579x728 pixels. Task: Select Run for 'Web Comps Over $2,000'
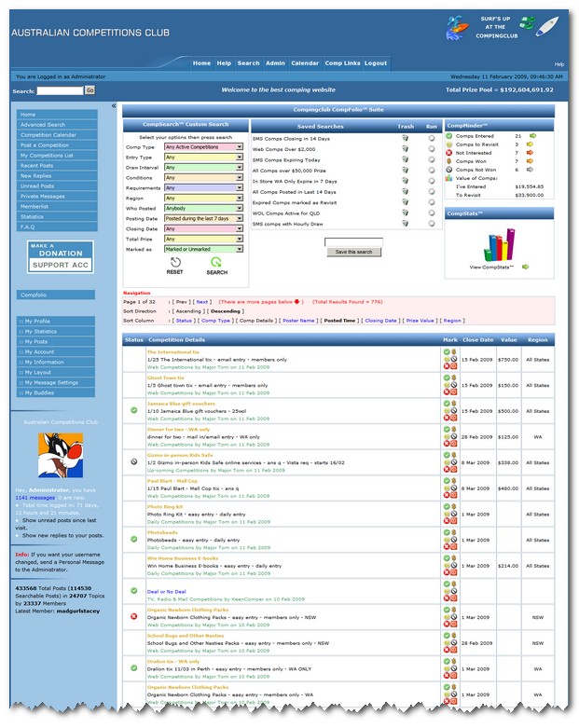coord(432,148)
